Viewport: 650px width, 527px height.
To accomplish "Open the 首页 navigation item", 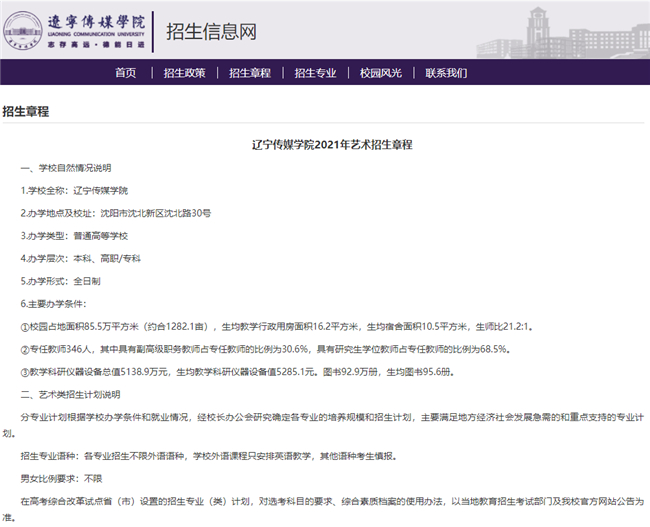I will 126,73.
